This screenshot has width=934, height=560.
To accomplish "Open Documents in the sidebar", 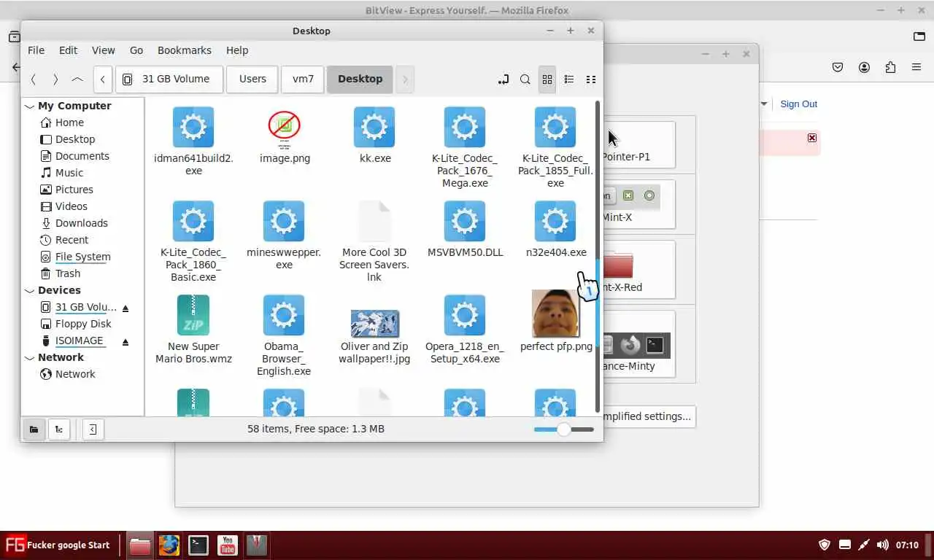I will (x=82, y=156).
